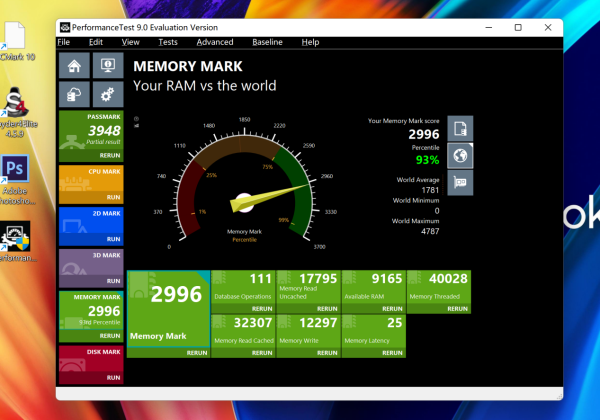
Task: Open the View menu
Action: [130, 42]
